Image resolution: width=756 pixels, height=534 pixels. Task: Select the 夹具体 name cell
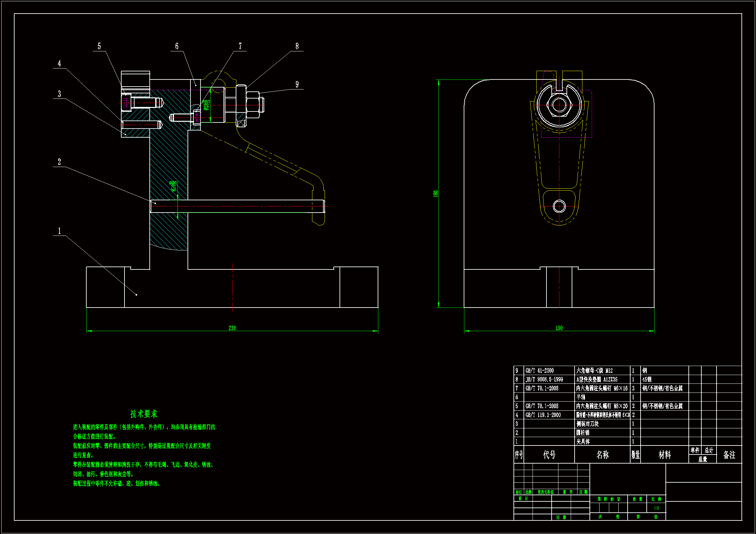point(583,442)
